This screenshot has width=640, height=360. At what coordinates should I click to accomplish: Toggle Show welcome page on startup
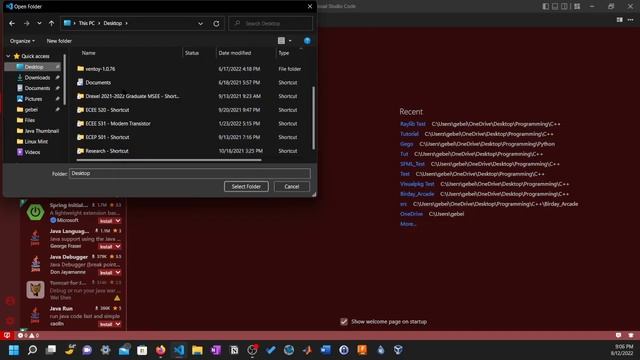point(344,322)
